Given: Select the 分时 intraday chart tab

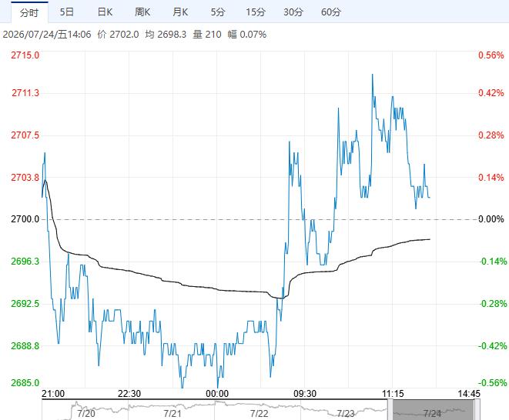Looking at the screenshot, I should click(x=29, y=12).
